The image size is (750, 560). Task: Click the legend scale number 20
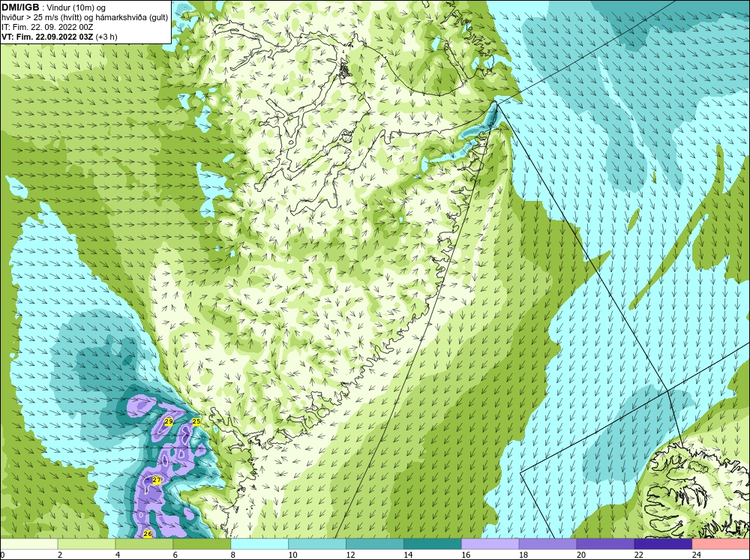581,555
